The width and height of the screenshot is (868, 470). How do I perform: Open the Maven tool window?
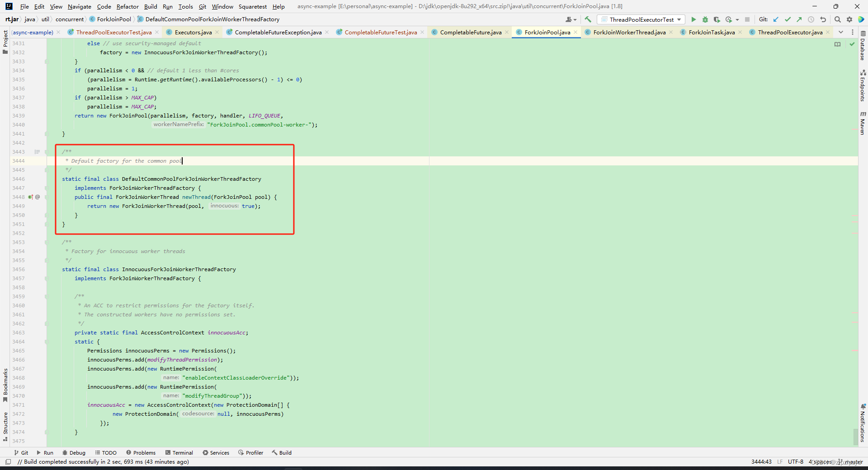point(863,123)
